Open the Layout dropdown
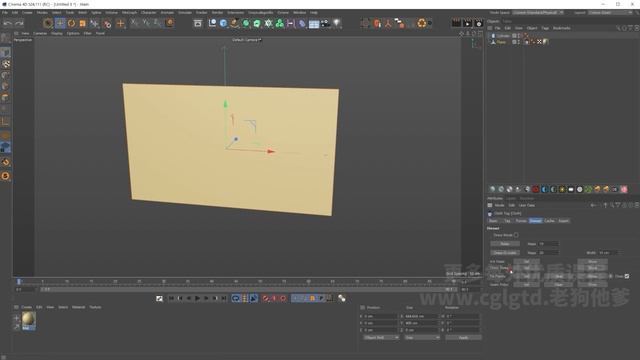This screenshot has width=640, height=360. 610,13
